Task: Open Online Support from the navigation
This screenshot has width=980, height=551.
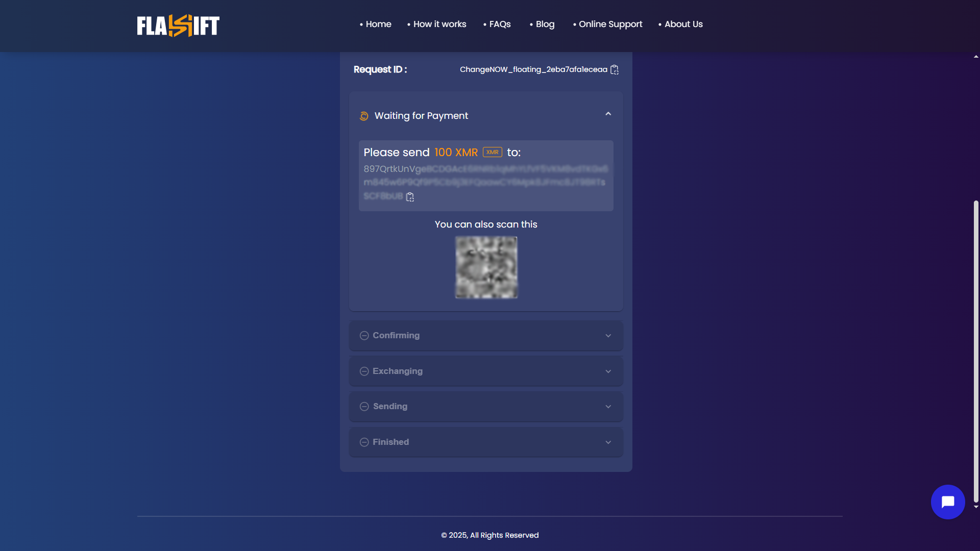Action: pos(610,24)
